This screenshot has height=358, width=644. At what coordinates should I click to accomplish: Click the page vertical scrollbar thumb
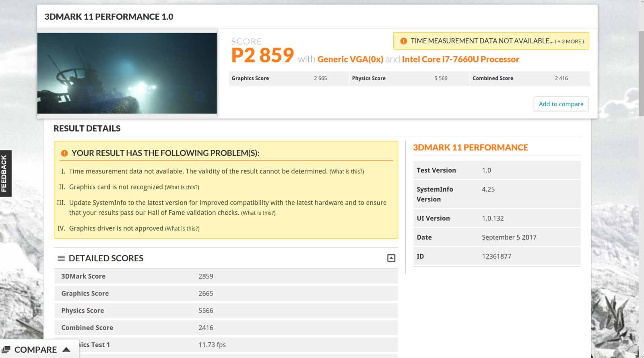[x=641, y=72]
